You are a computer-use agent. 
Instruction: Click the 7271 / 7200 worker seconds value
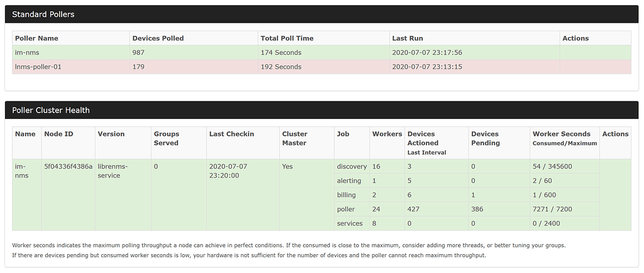(553, 209)
